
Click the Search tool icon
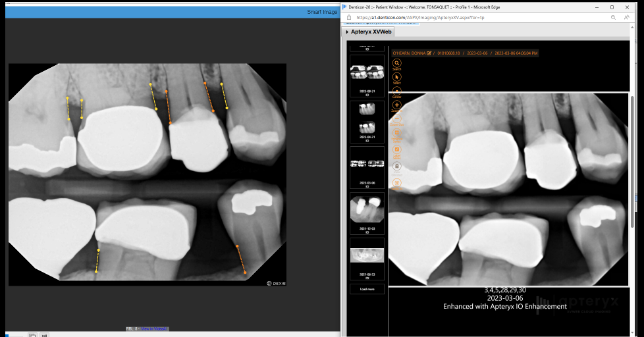397,63
